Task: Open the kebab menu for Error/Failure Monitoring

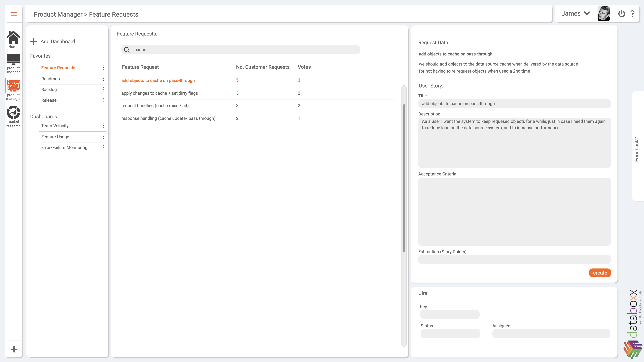Action: pyautogui.click(x=103, y=147)
